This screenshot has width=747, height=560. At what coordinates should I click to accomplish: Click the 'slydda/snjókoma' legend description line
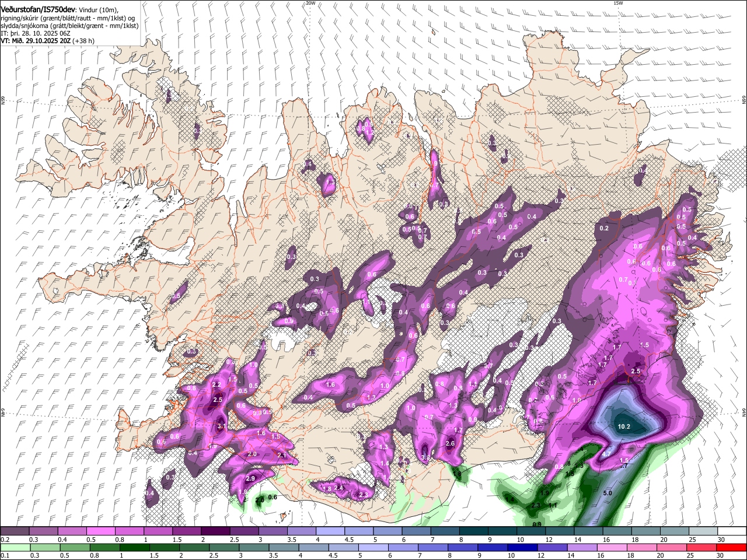click(x=69, y=26)
